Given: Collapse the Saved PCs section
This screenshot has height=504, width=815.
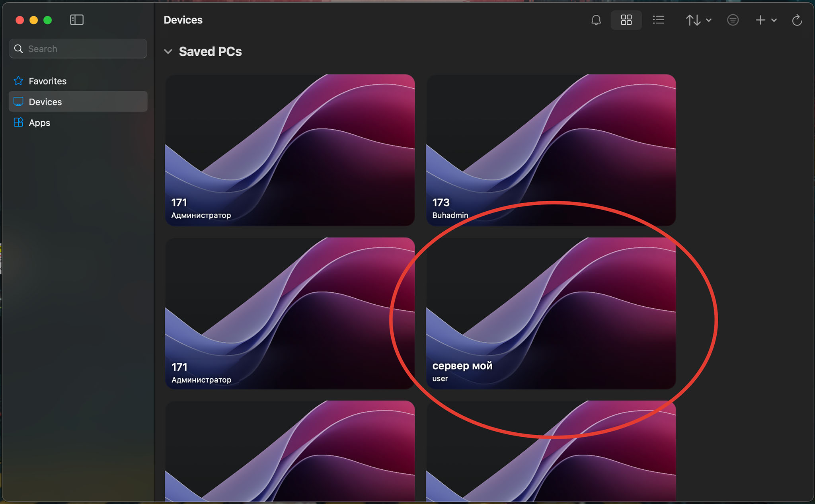Looking at the screenshot, I should tap(168, 52).
